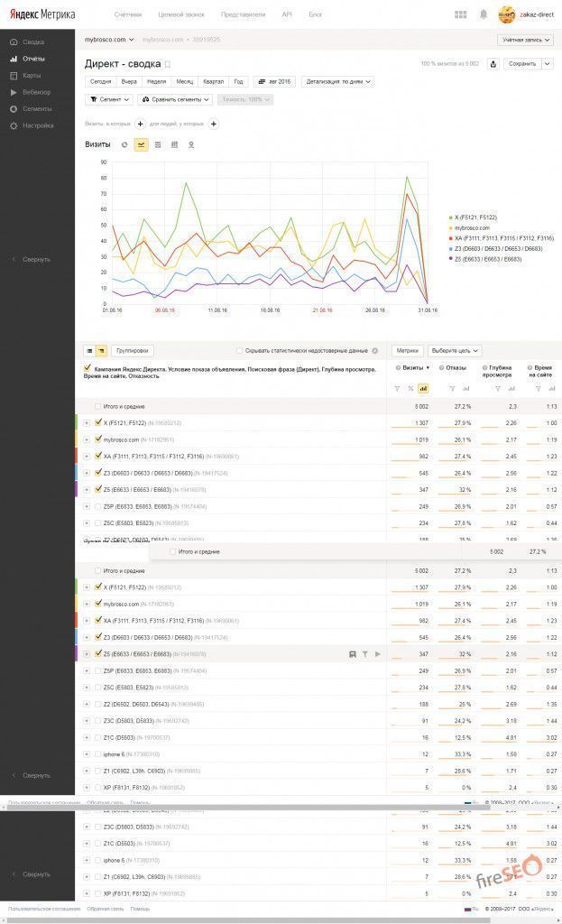
Task: Open the apps grid icon in header
Action: pyautogui.click(x=461, y=14)
